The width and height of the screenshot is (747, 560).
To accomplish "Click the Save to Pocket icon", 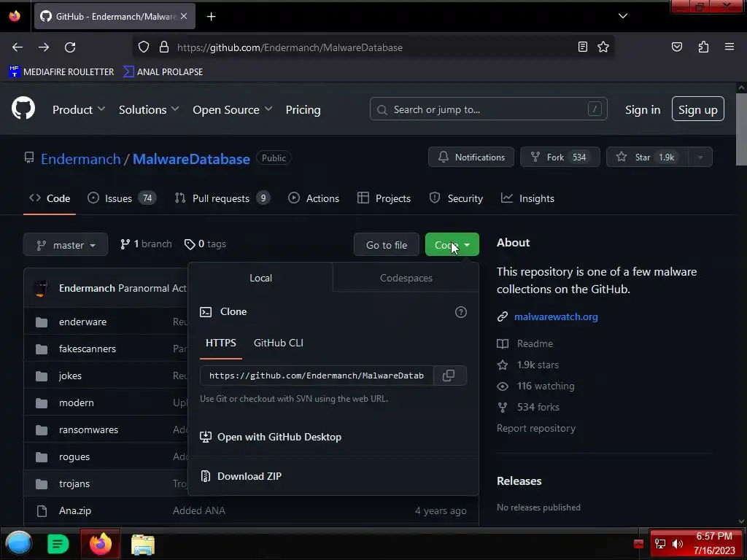I will point(677,47).
